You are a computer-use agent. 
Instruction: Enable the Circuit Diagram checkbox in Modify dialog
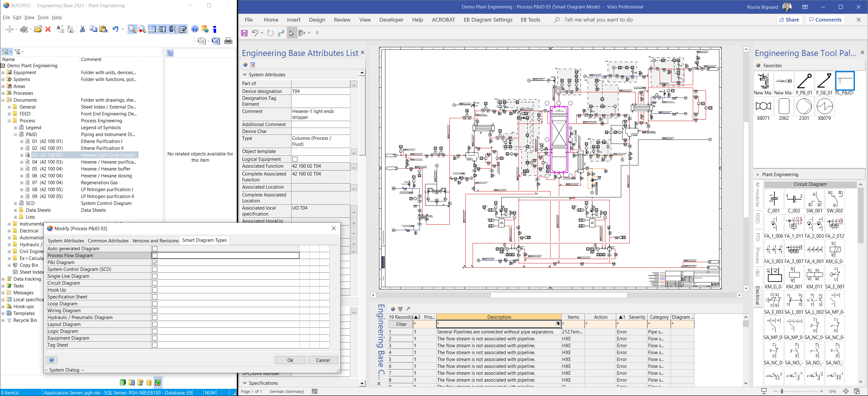(155, 283)
